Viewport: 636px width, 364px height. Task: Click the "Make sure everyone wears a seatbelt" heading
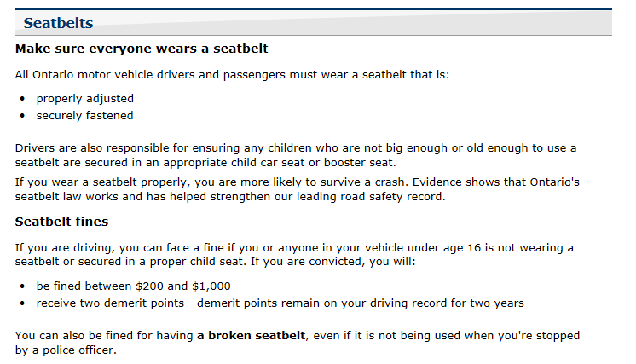(142, 49)
